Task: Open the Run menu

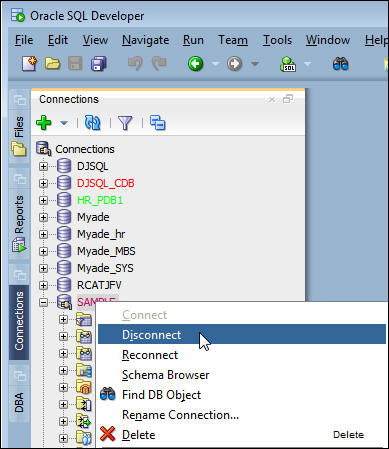Action: [193, 40]
